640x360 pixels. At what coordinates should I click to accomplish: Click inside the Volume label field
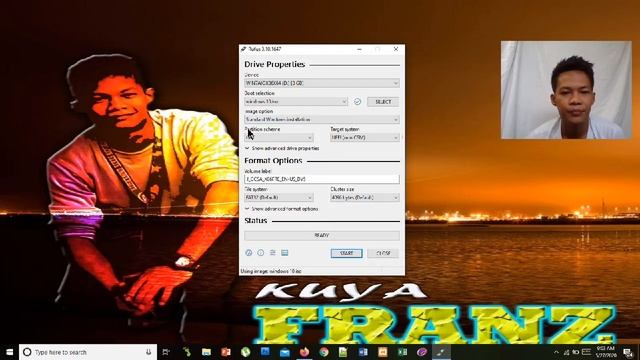click(322, 179)
